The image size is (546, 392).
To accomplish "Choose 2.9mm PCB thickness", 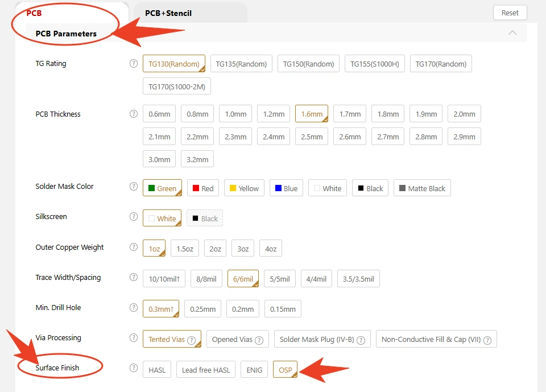I will click(464, 137).
